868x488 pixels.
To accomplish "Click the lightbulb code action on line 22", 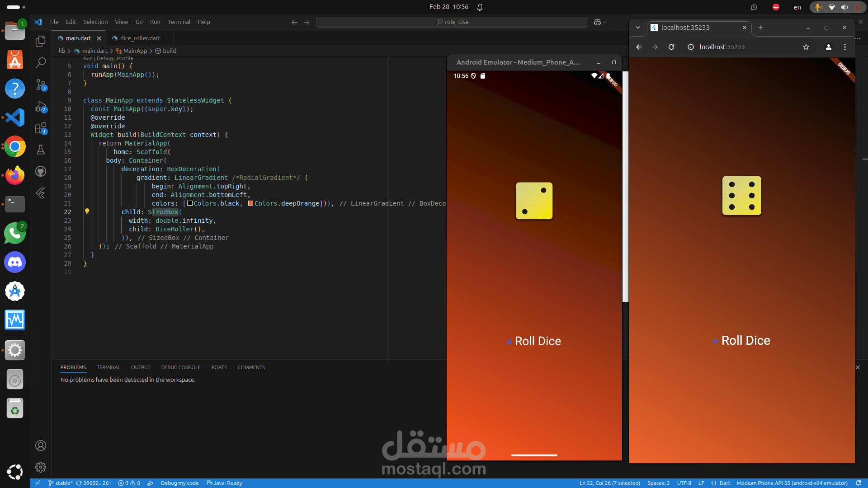I will pyautogui.click(x=87, y=211).
